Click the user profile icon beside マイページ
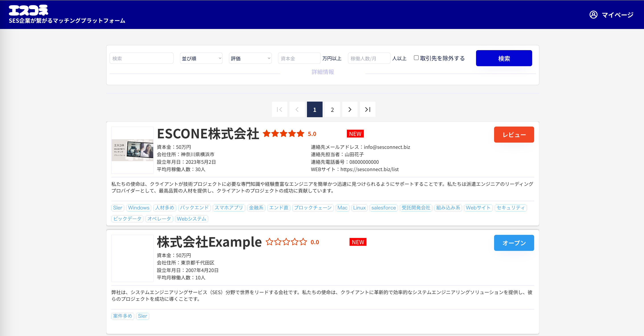The height and width of the screenshot is (336, 644). [x=593, y=15]
